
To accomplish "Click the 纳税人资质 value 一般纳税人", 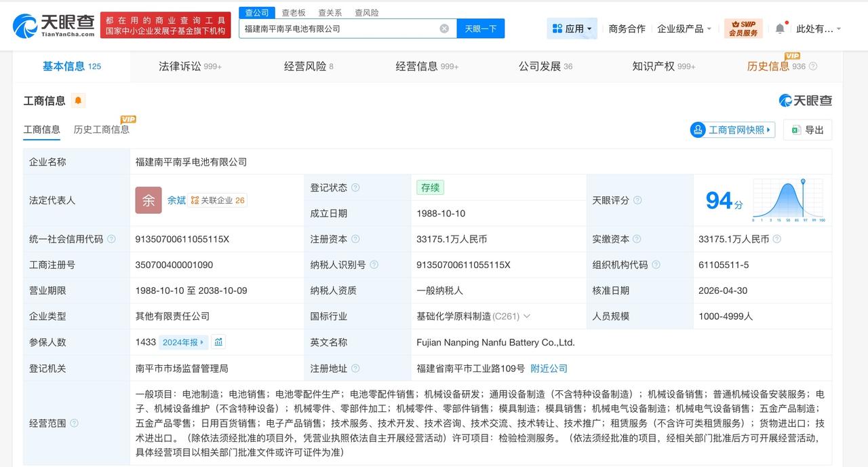I will tap(439, 291).
